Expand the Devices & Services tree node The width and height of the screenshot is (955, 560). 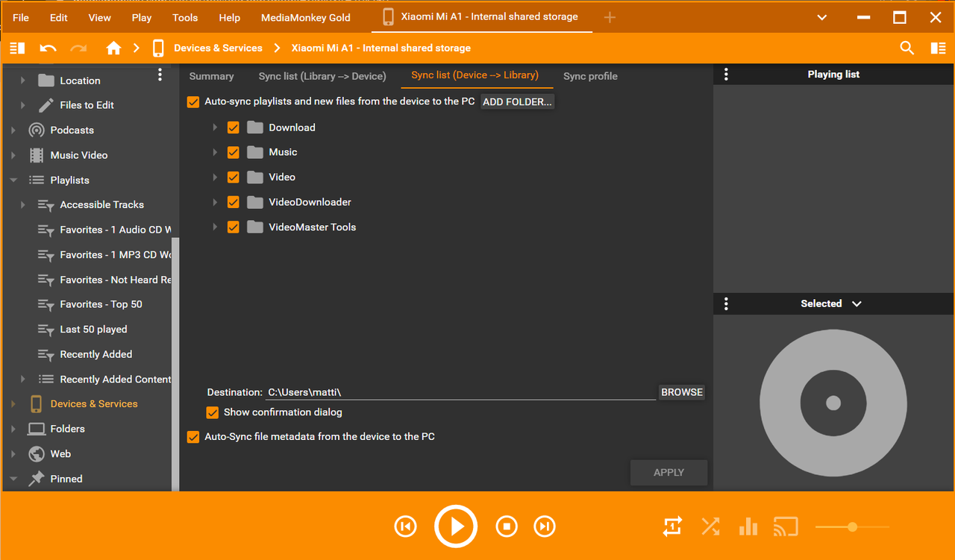pyautogui.click(x=13, y=404)
